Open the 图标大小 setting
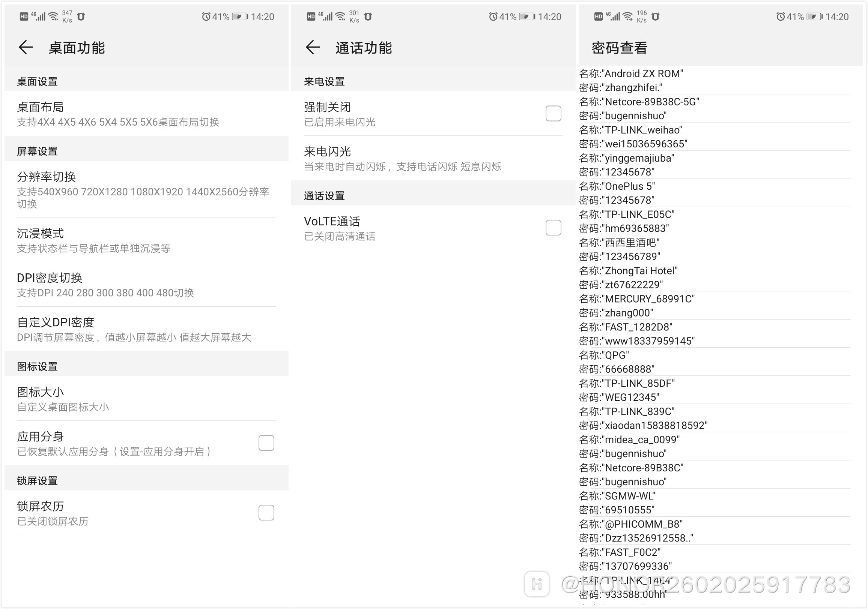Viewport: 868px width, 609px height. [146, 399]
